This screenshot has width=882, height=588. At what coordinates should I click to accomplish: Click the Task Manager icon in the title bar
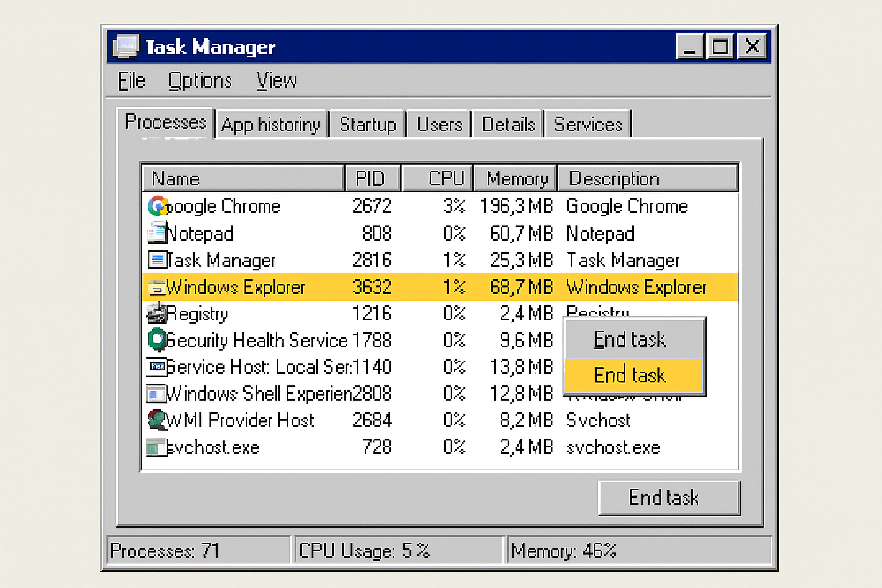coord(127,47)
